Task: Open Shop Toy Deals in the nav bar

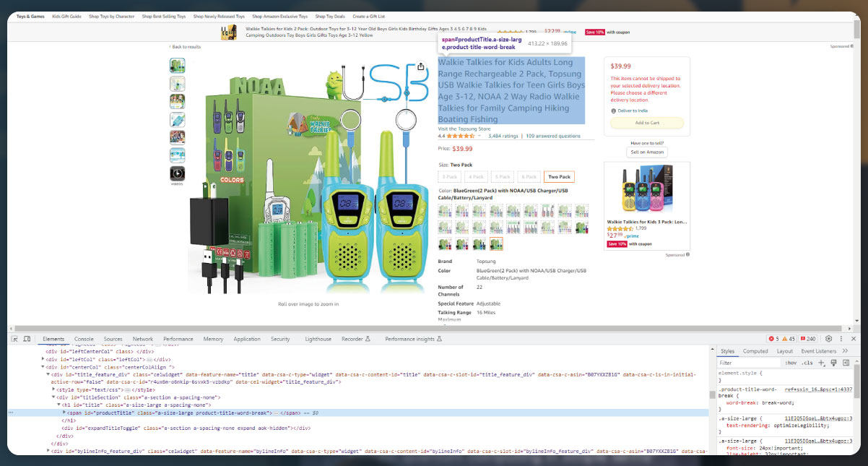Action: click(329, 16)
